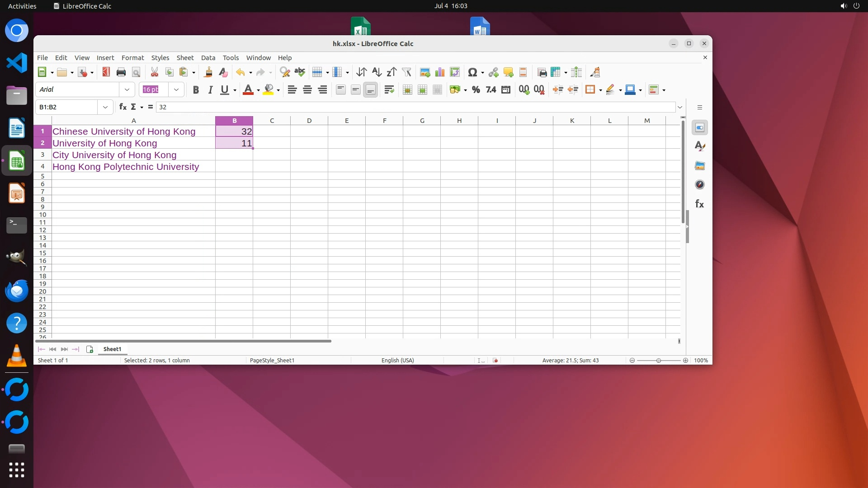
Task: Toggle Bold formatting
Action: click(196, 90)
